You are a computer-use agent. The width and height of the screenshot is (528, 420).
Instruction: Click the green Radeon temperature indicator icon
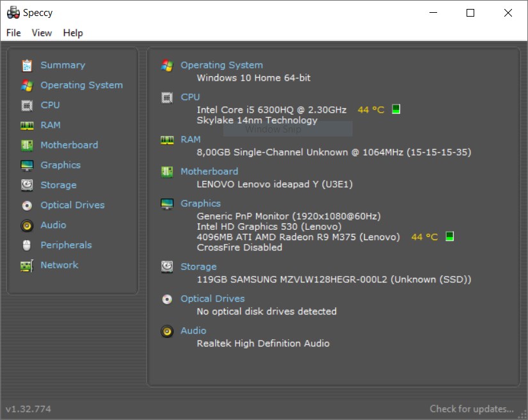pyautogui.click(x=449, y=236)
